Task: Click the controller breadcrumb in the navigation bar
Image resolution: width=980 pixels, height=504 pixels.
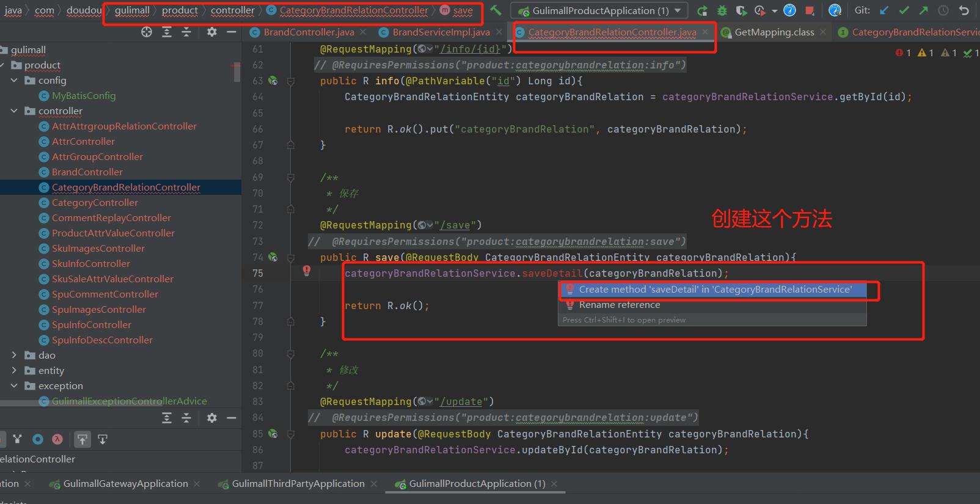Action: point(233,10)
